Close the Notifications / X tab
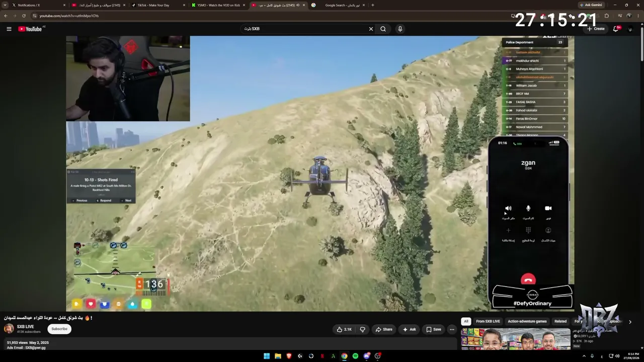Image resolution: width=644 pixels, height=362 pixels. click(64, 5)
